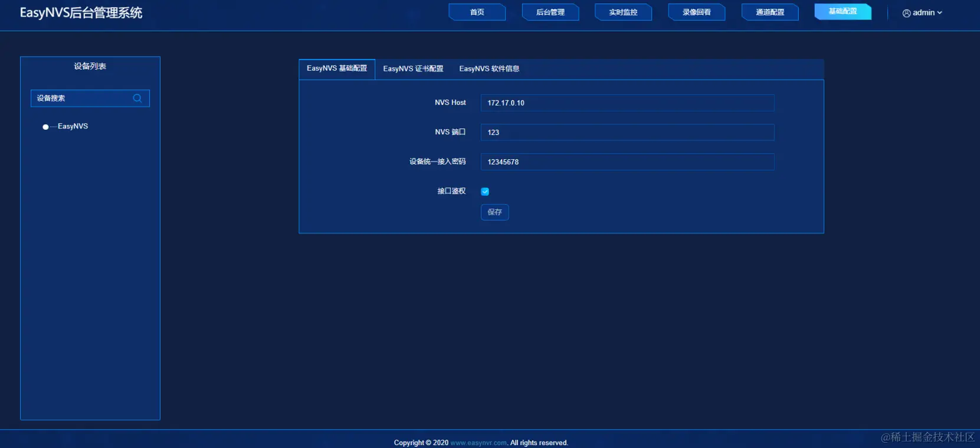Click the 接口鉴权 label

point(451,191)
